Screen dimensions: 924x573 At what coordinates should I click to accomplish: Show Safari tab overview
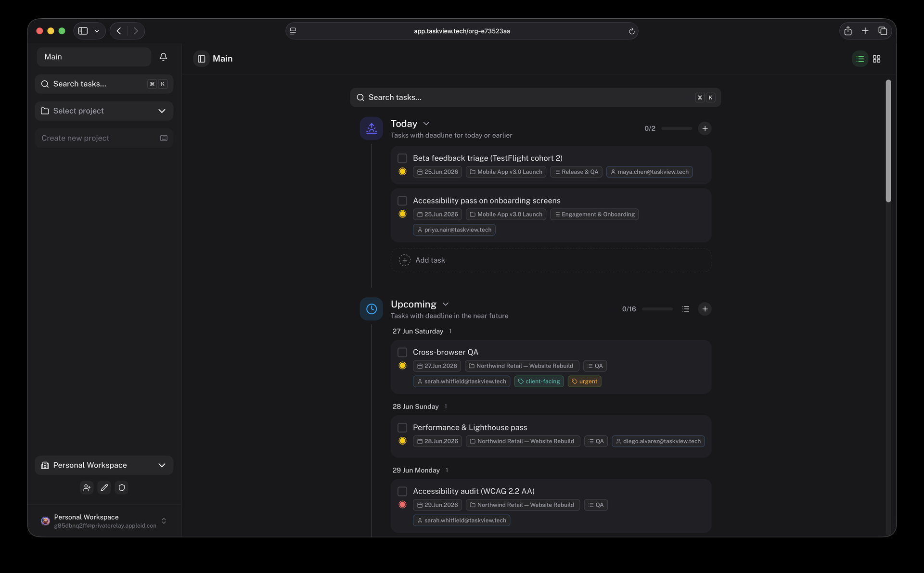[x=883, y=31]
